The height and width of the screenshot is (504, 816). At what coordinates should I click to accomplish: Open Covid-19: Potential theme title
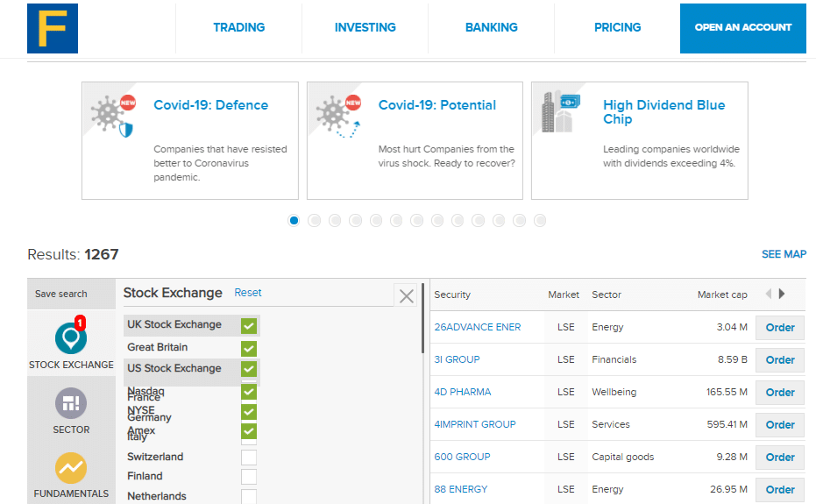(437, 105)
